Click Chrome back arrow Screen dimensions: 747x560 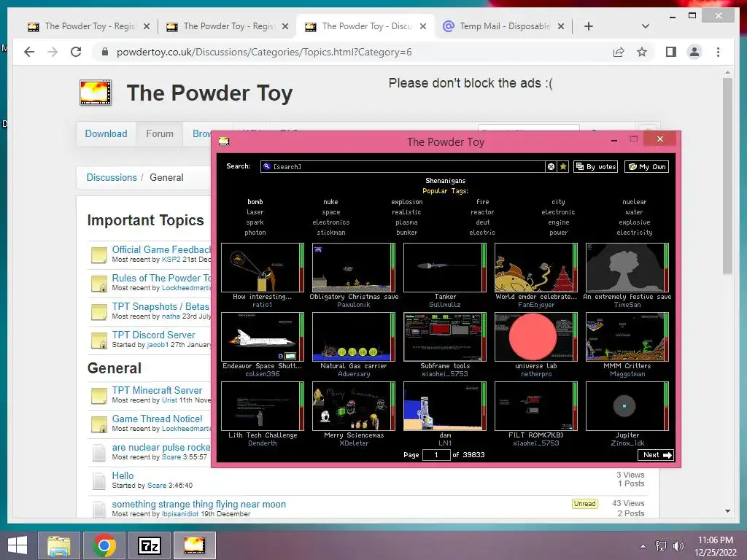click(29, 52)
